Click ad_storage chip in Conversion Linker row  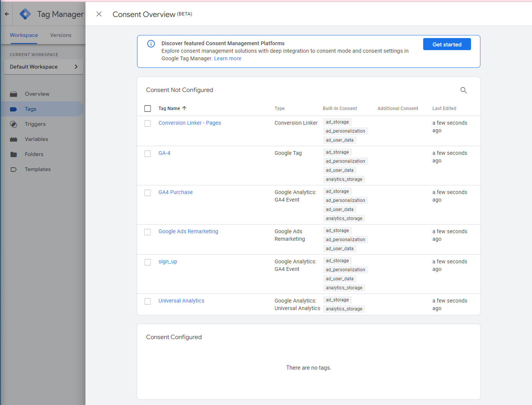337,122
